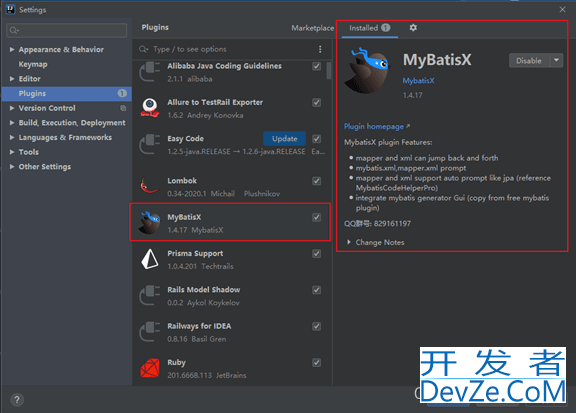
Task: Click the Allure to TestRail Exporter icon
Action: tap(150, 108)
